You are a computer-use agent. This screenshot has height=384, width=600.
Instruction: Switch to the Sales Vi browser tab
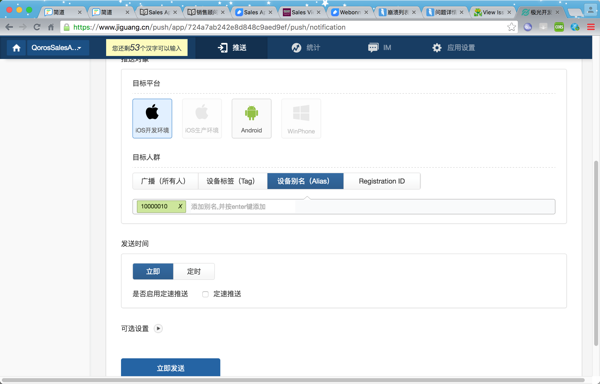pos(302,12)
